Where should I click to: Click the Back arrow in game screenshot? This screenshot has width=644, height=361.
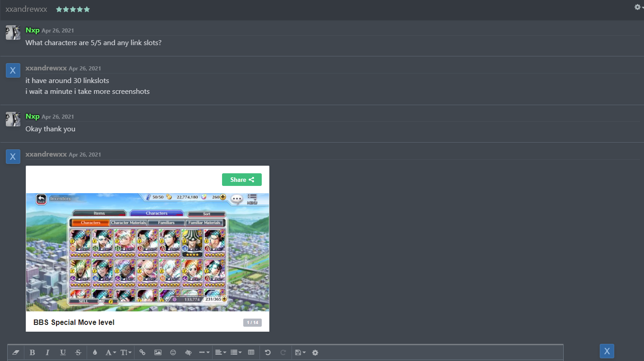pyautogui.click(x=42, y=199)
